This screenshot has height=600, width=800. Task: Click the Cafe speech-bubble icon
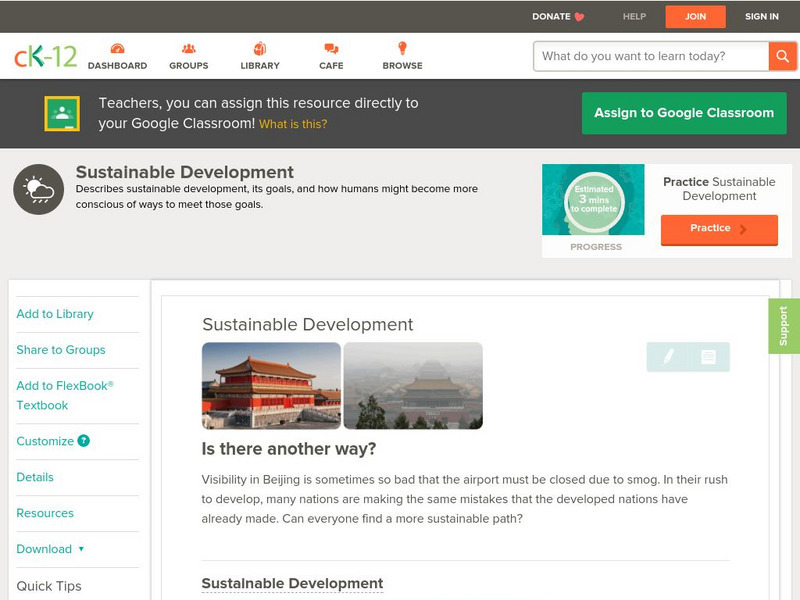(x=330, y=46)
